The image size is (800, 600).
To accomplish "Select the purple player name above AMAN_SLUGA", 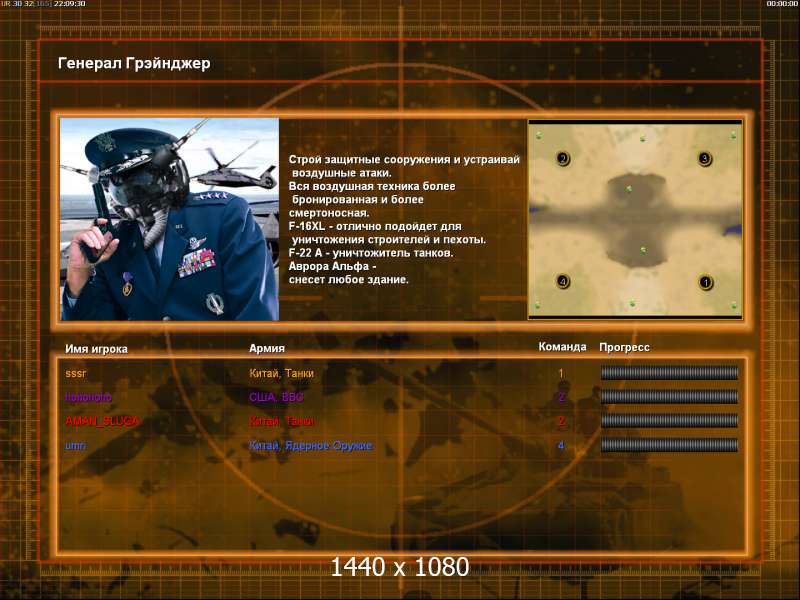I will point(88,397).
